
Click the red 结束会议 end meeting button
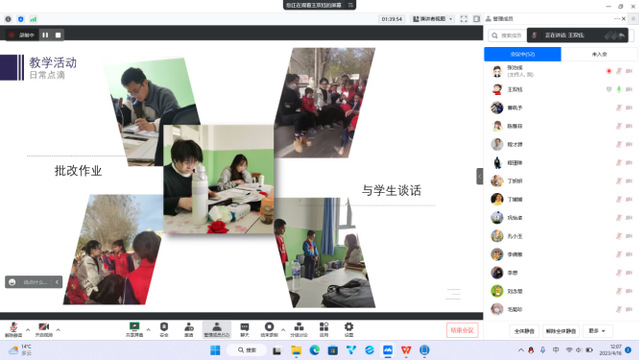[462, 330]
